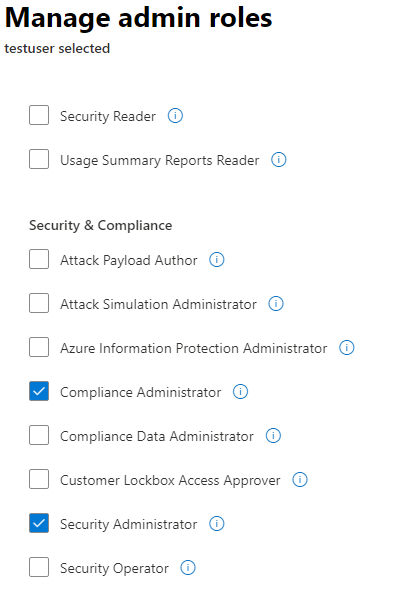Screen dimensions: 400x593
Task: Show Compliance Administrator info tooltip icon
Action: pyautogui.click(x=240, y=391)
